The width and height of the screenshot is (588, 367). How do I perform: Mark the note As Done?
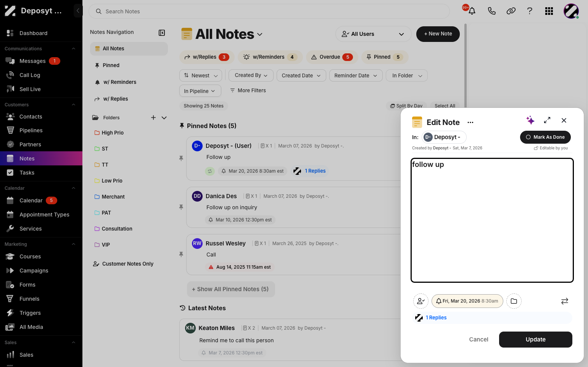[545, 137]
